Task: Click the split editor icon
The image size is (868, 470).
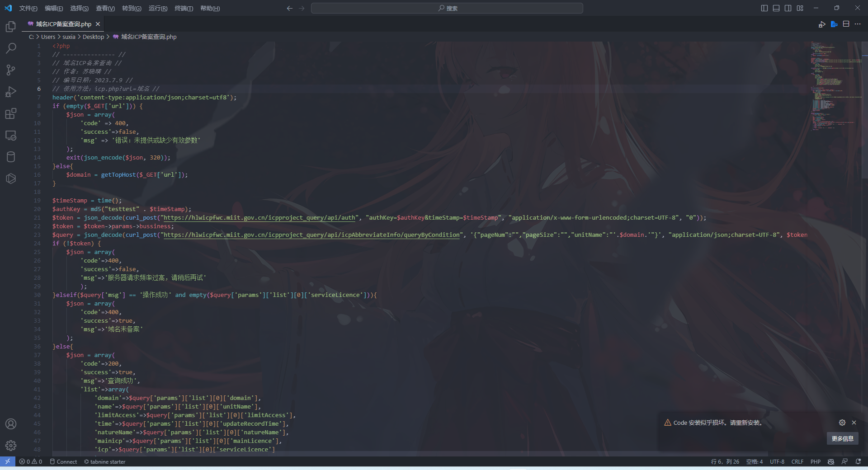Action: click(846, 24)
